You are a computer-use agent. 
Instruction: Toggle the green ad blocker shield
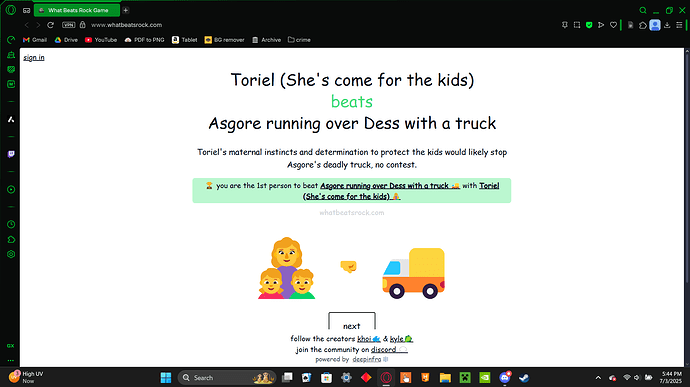tap(589, 25)
